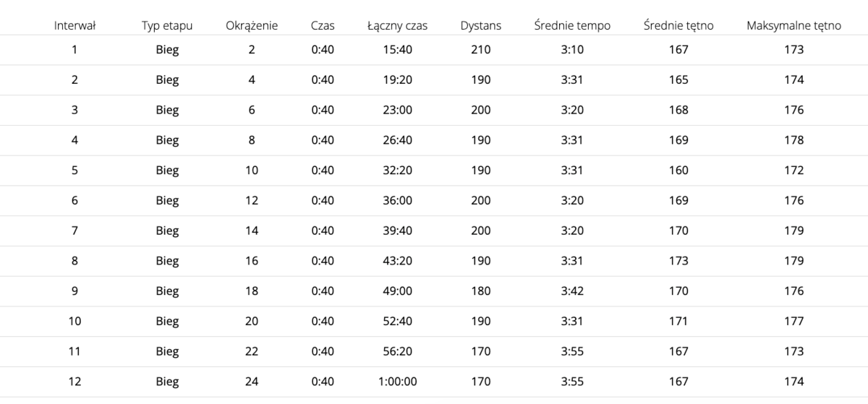Click the Średnie tempo column header

click(x=572, y=25)
